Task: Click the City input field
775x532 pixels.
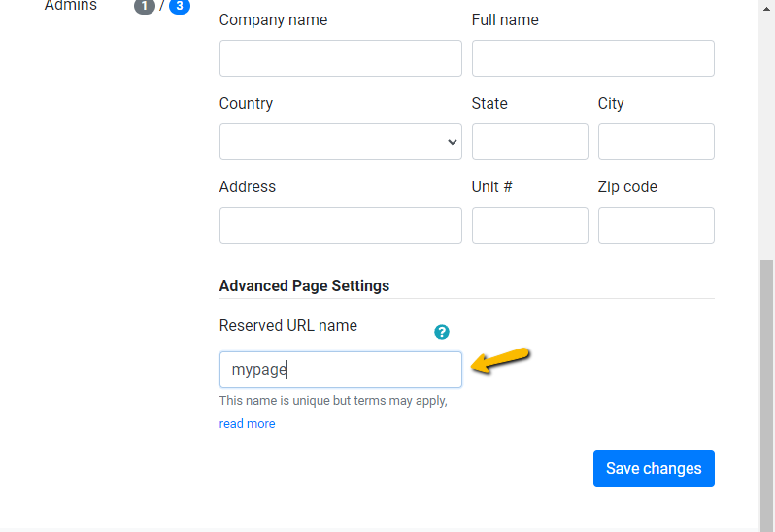Action: click(x=656, y=142)
